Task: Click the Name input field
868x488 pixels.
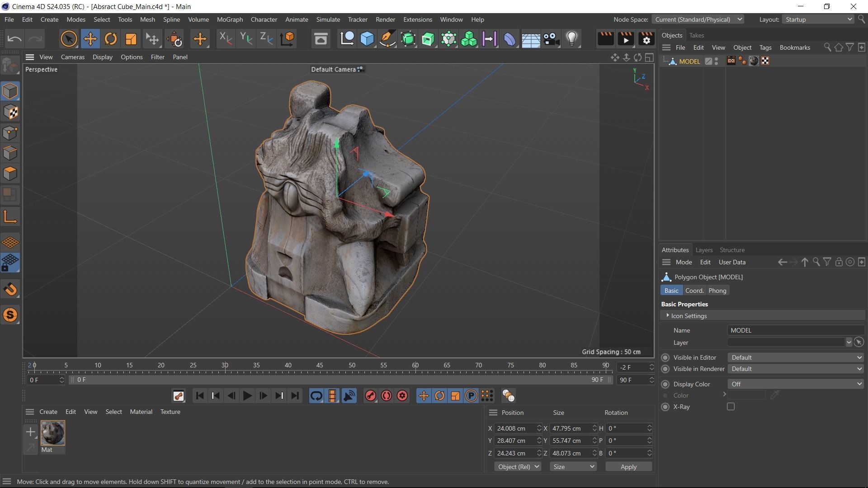Action: pyautogui.click(x=796, y=330)
